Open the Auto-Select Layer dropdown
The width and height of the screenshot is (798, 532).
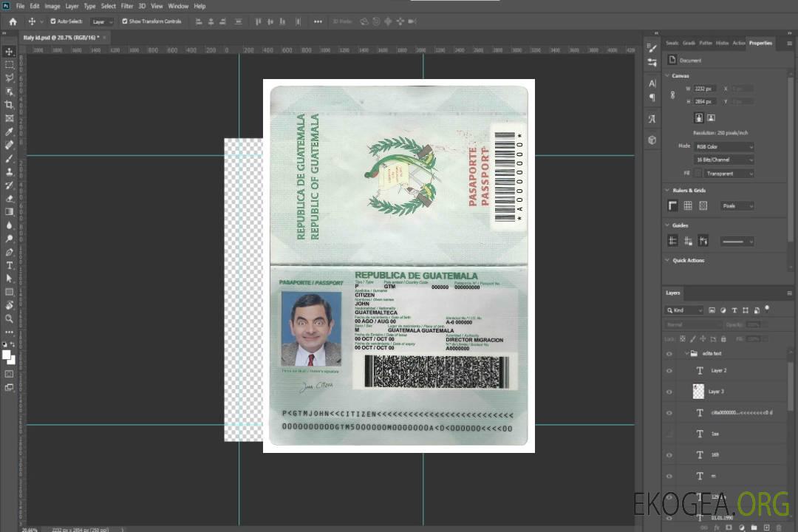coord(102,22)
